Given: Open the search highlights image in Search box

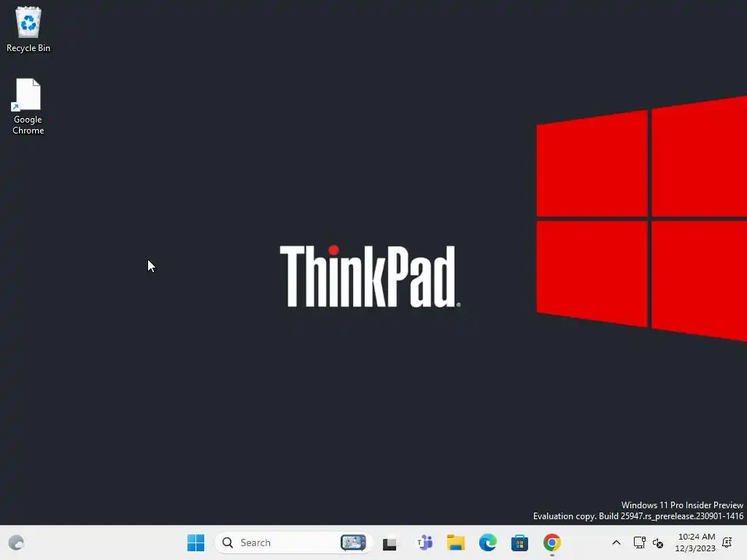Looking at the screenshot, I should pyautogui.click(x=353, y=542).
